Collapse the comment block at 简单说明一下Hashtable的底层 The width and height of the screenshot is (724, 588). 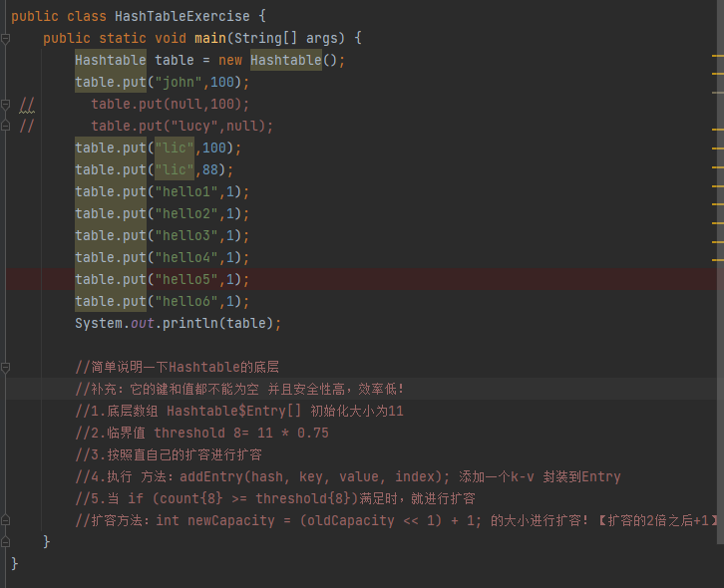(6, 368)
